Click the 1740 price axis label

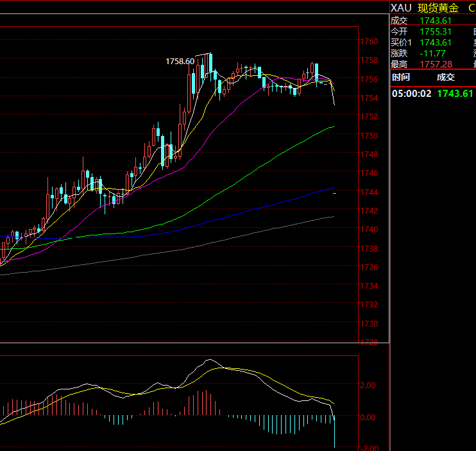pyautogui.click(x=369, y=230)
